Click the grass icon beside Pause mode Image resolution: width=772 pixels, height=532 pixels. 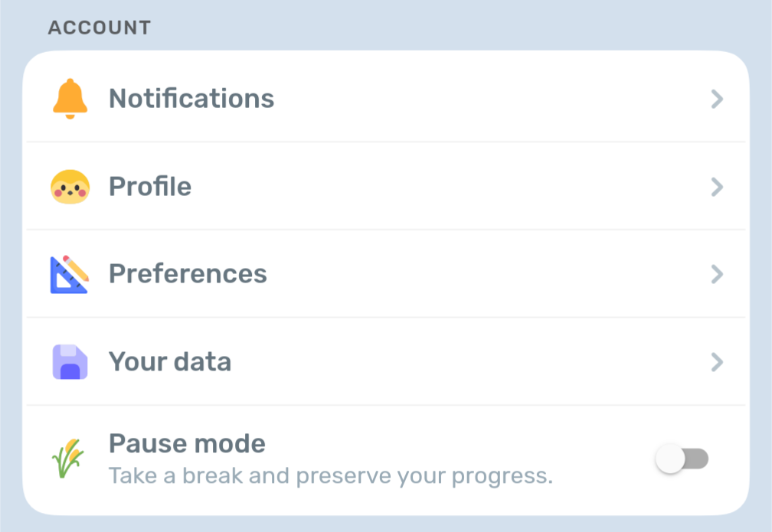click(68, 459)
